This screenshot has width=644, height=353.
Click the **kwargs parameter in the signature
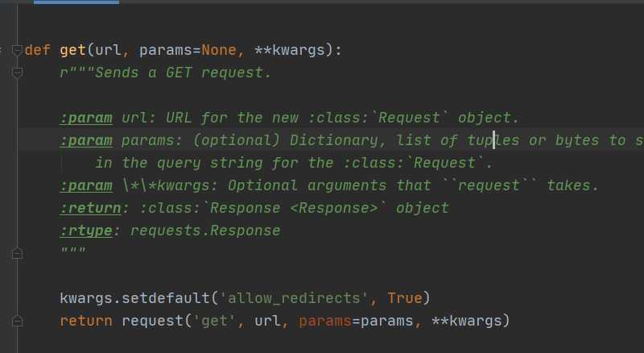tap(290, 50)
